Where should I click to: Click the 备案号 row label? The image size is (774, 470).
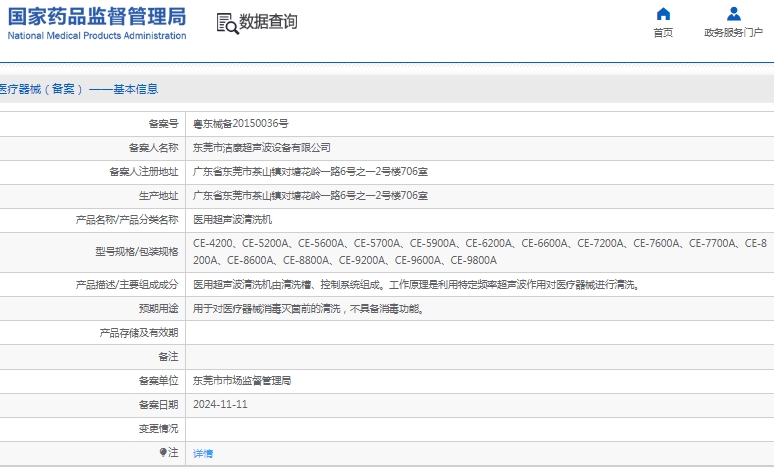point(163,123)
